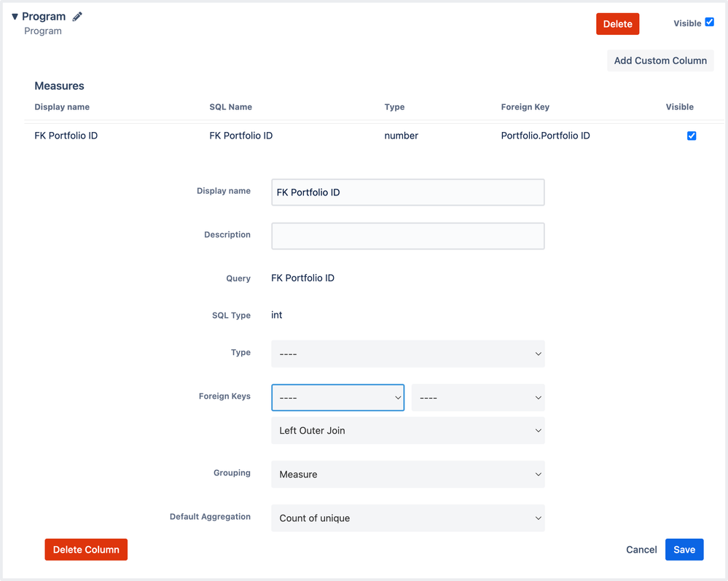
Task: Open the first Foreign Keys dropdown
Action: coord(337,397)
